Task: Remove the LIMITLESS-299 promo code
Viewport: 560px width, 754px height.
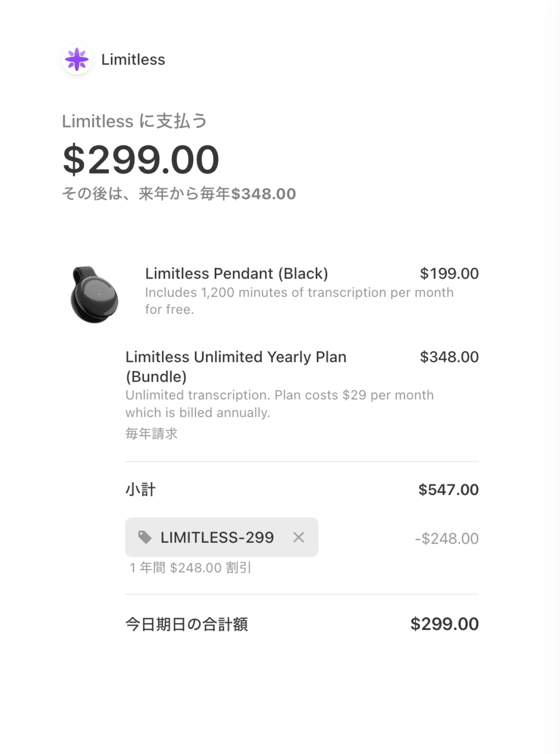Action: pos(299,538)
